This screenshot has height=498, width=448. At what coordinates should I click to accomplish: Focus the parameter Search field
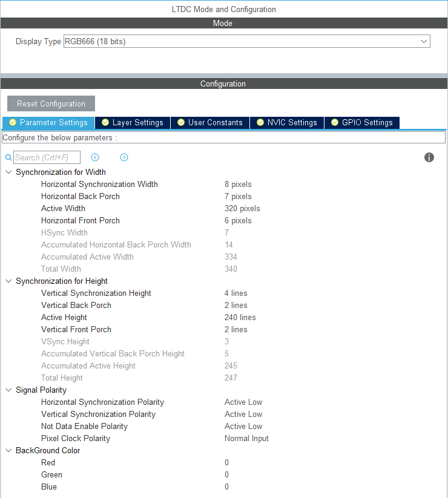tap(47, 157)
